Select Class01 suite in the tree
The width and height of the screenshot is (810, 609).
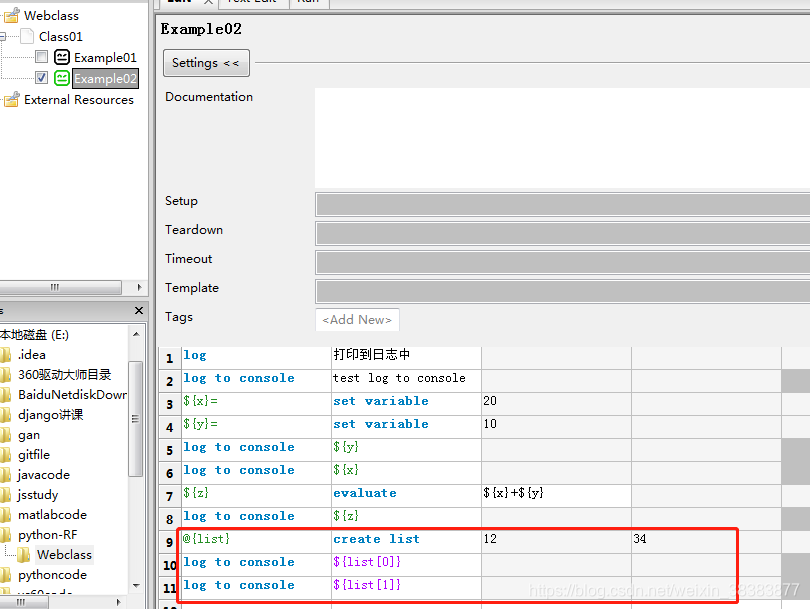(60, 37)
